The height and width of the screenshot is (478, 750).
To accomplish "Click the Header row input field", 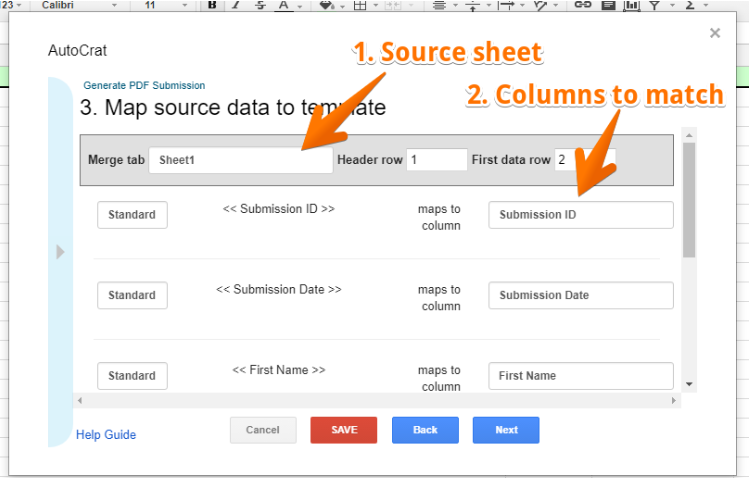I will pos(437,159).
